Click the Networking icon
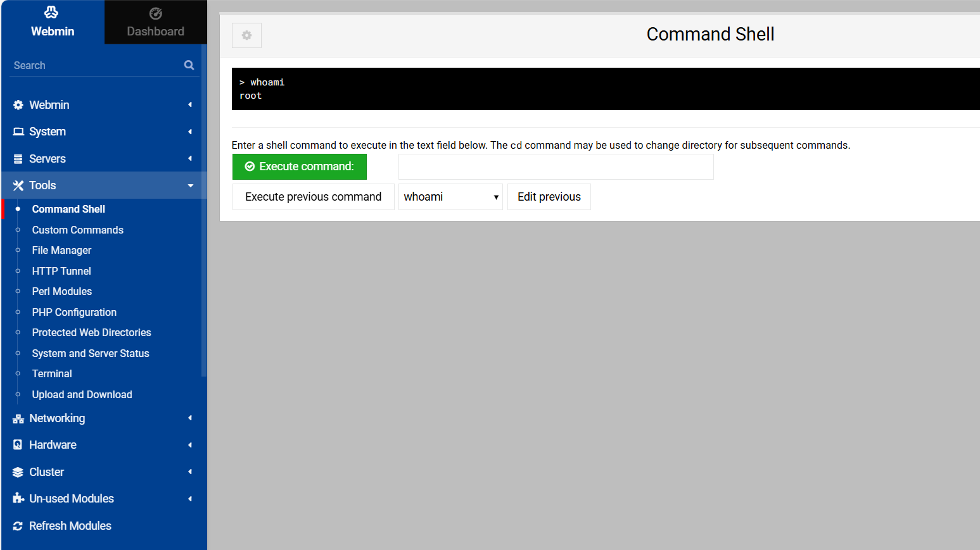The height and width of the screenshot is (550, 980). pos(18,418)
